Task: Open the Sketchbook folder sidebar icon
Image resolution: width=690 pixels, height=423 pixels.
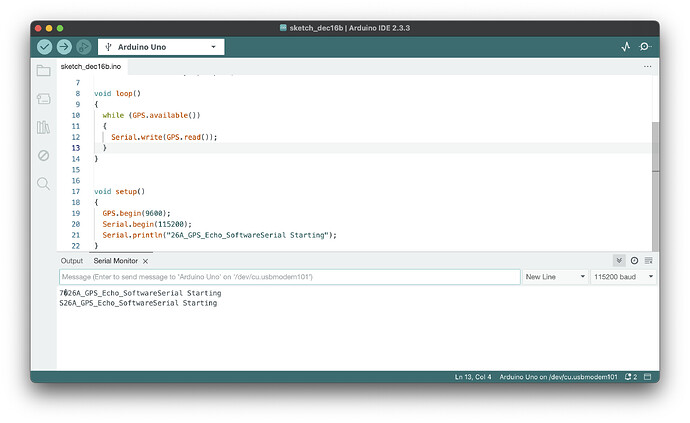Action: point(44,70)
